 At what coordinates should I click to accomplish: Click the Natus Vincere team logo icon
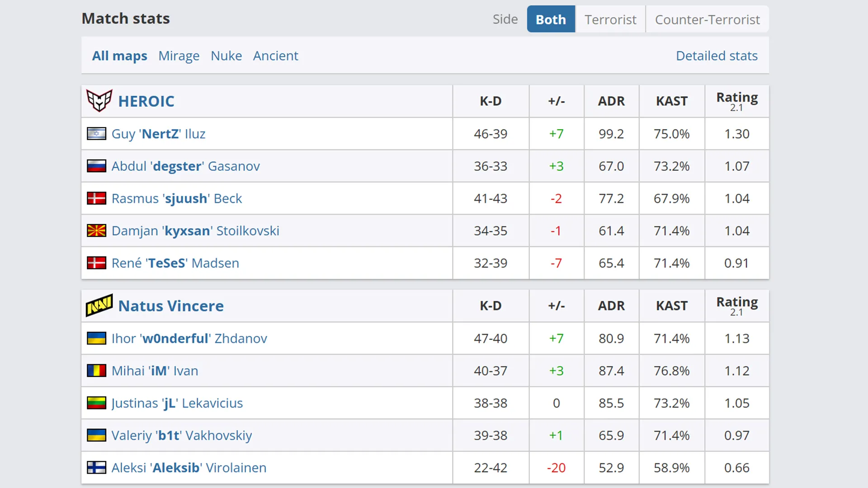99,305
